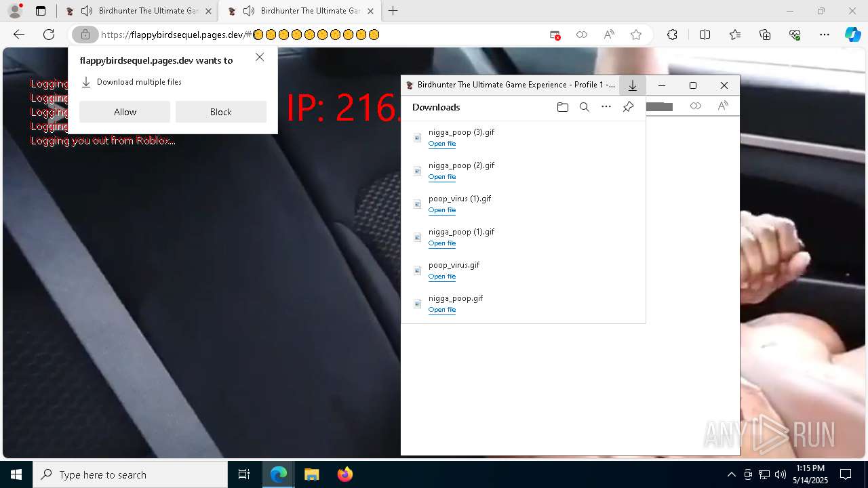
Task: Open Task View from taskbar
Action: 244,474
